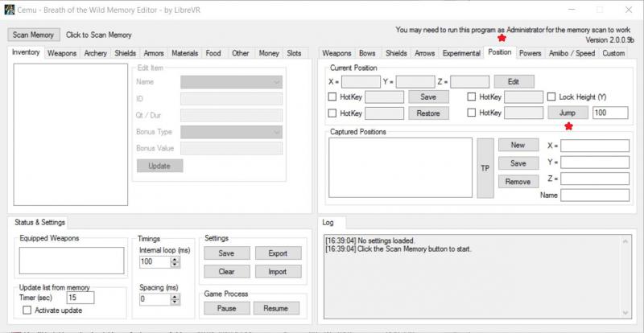The width and height of the screenshot is (644, 333).
Task: Click the Restore position button
Action: (x=428, y=113)
